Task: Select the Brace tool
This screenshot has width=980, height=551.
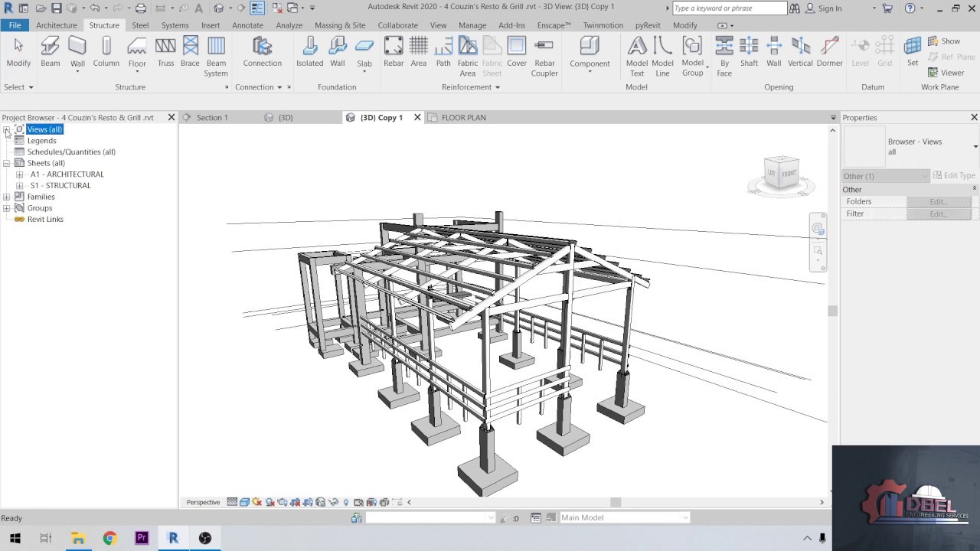Action: tap(190, 52)
